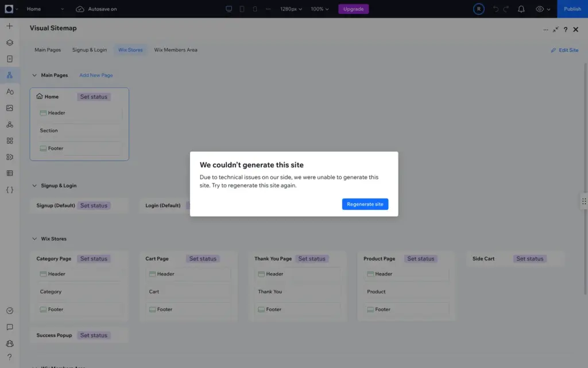Image resolution: width=588 pixels, height=368 pixels.
Task: Open notifications bell icon
Action: click(x=521, y=9)
